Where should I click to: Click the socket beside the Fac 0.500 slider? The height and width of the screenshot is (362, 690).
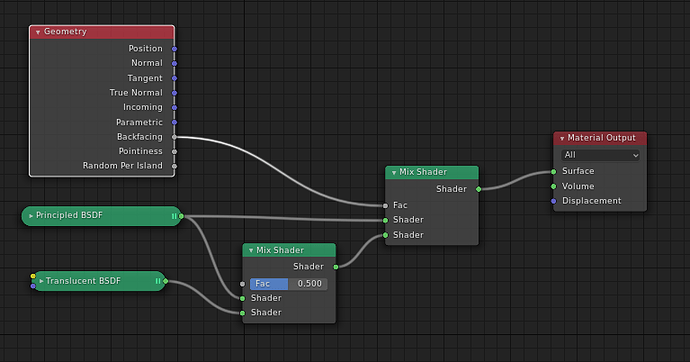tap(242, 284)
